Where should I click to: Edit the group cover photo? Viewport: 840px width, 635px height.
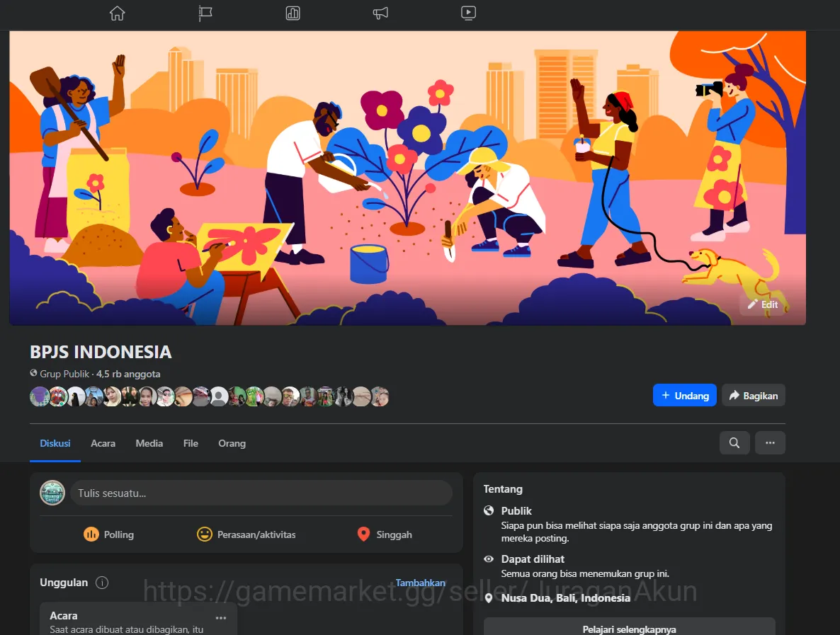[x=762, y=304]
